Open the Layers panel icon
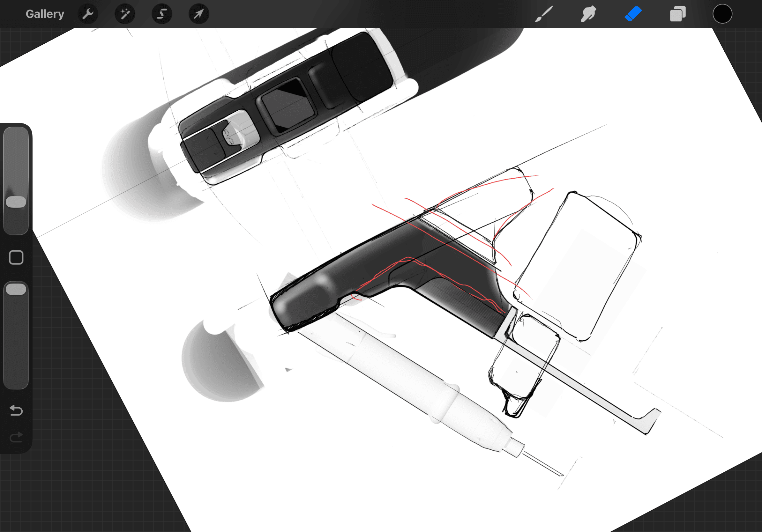The image size is (762, 532). coord(678,14)
